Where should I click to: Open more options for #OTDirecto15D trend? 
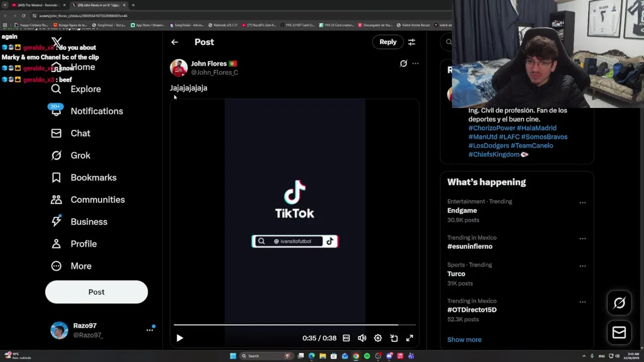tap(582, 302)
